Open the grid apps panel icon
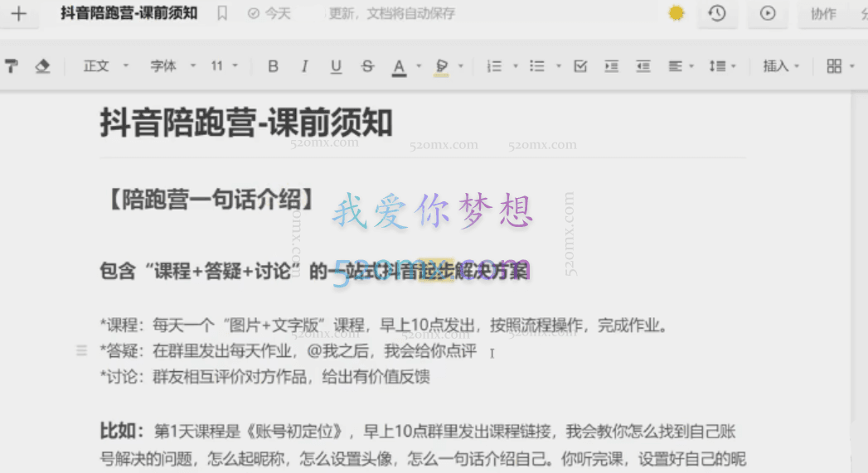868x473 pixels. 834,66
